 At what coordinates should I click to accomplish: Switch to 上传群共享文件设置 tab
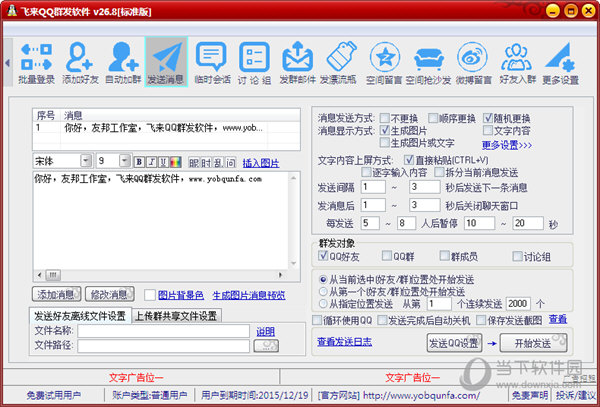(176, 316)
